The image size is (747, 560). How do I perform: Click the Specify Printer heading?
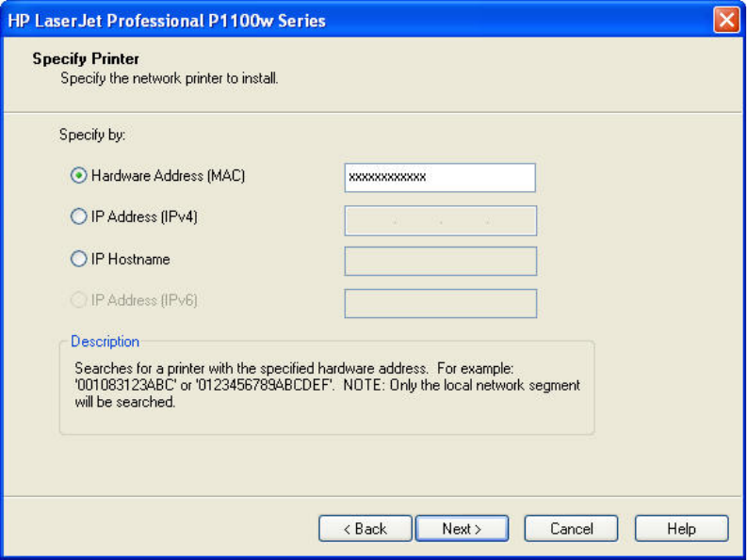click(x=86, y=59)
